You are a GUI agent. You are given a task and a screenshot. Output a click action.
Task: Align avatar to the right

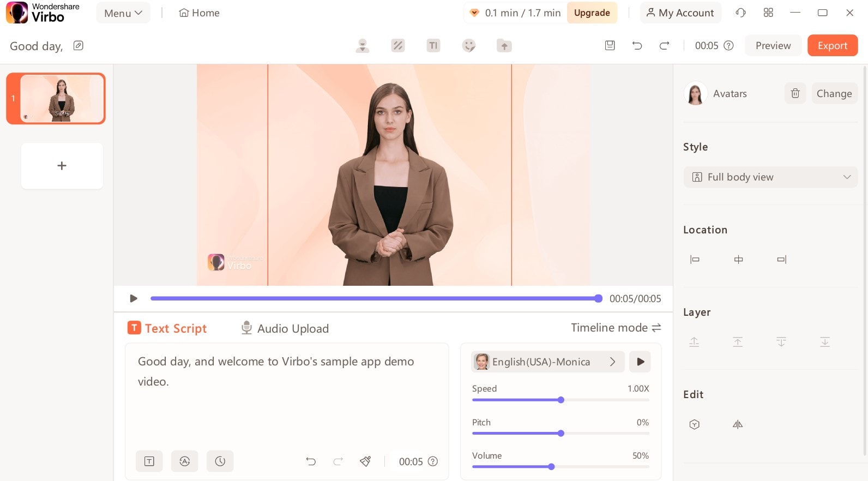coord(782,260)
